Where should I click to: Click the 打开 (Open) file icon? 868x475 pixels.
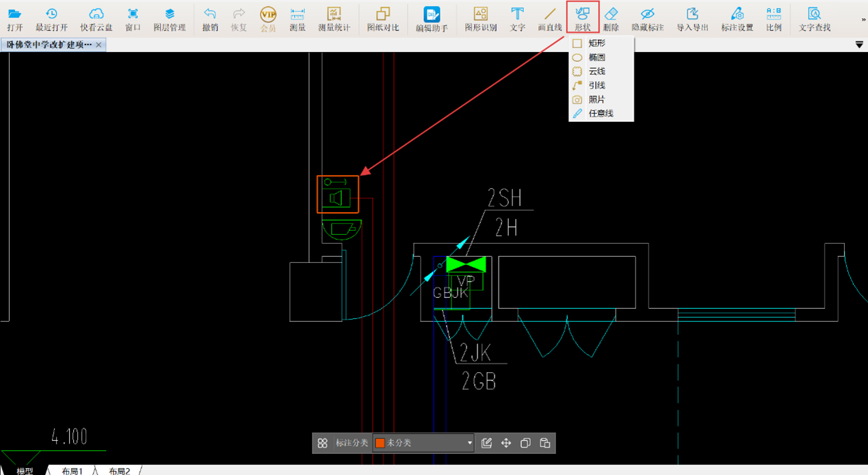[x=14, y=18]
